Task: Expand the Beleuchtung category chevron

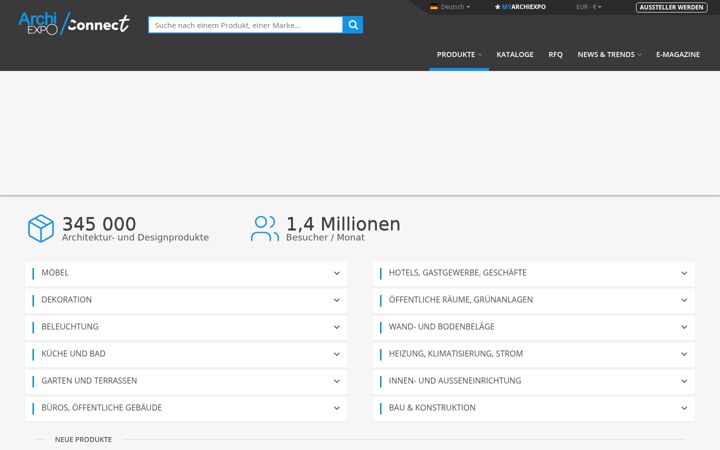Action: point(337,327)
